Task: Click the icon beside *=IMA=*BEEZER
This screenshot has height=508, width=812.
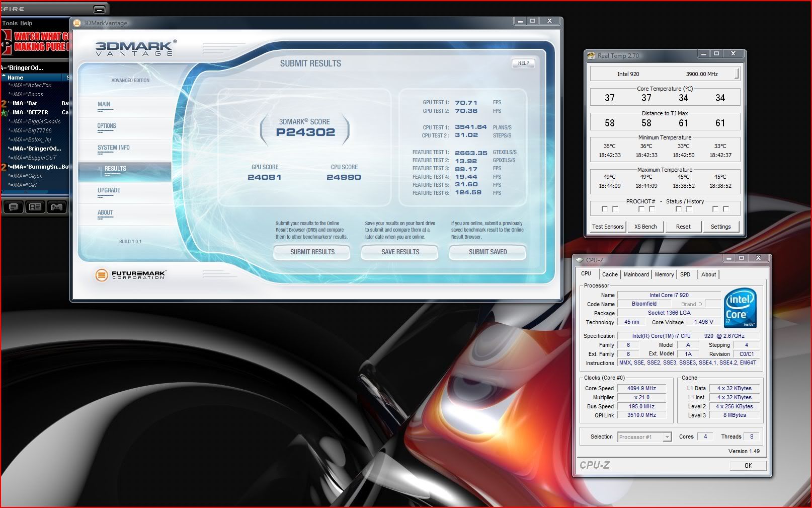Action: (x=4, y=113)
